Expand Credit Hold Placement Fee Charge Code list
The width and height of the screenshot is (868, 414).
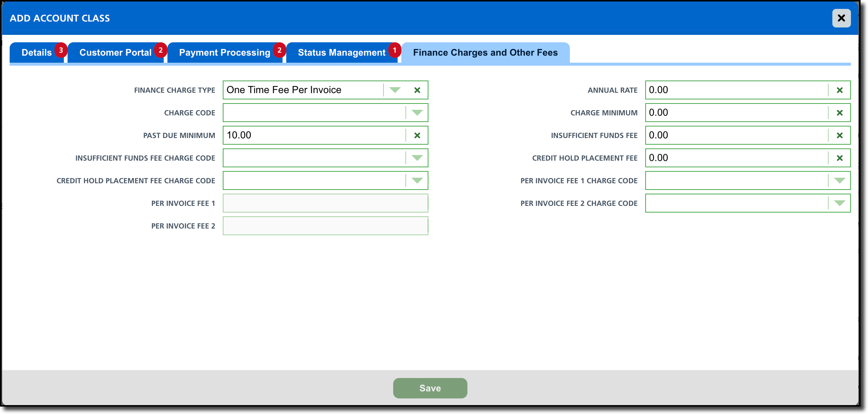417,181
